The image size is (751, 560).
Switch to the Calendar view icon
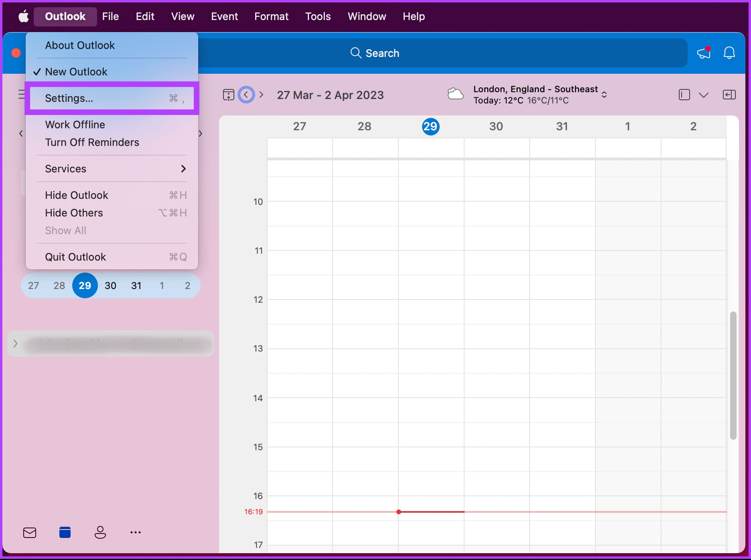point(65,532)
